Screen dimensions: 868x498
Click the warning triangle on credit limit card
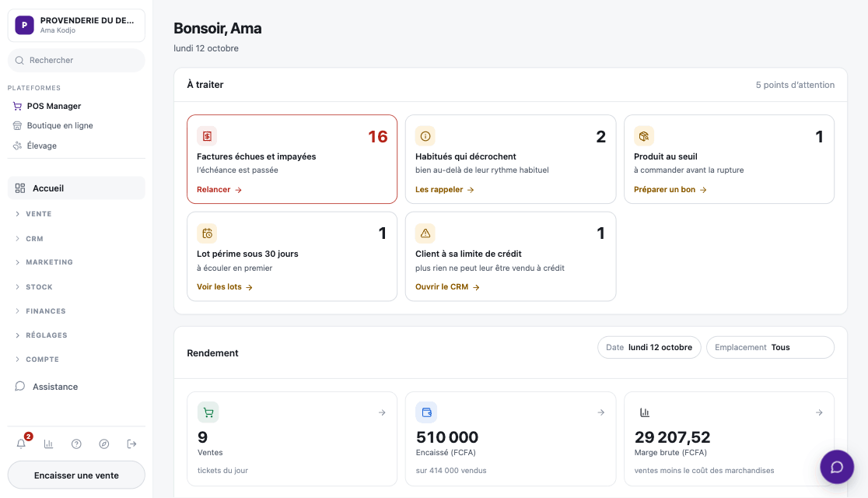(425, 233)
